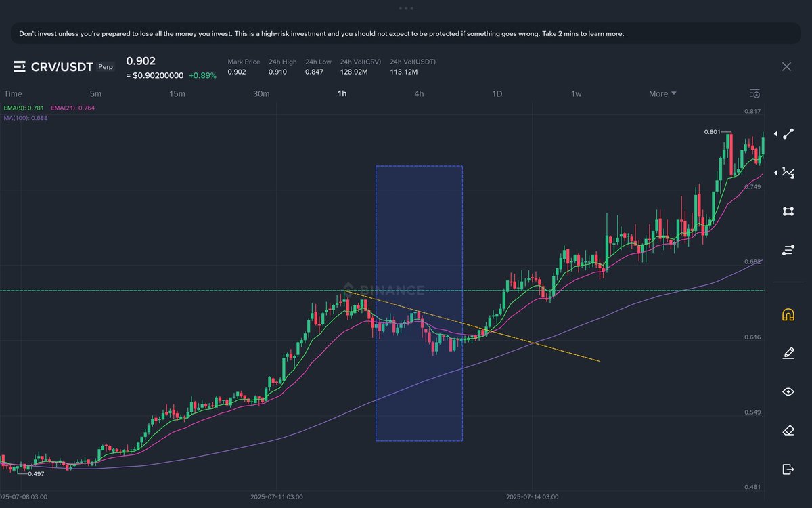Expand wave pattern tool options arrow

pyautogui.click(x=775, y=173)
